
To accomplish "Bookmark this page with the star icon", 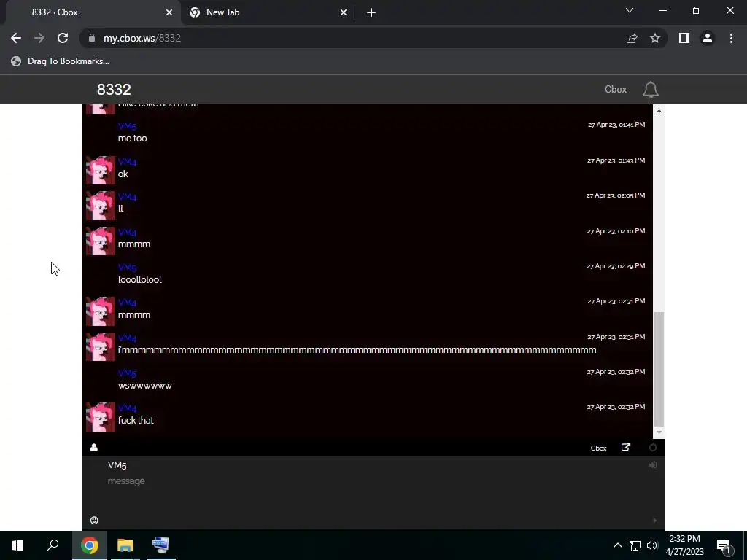I will pos(655,38).
